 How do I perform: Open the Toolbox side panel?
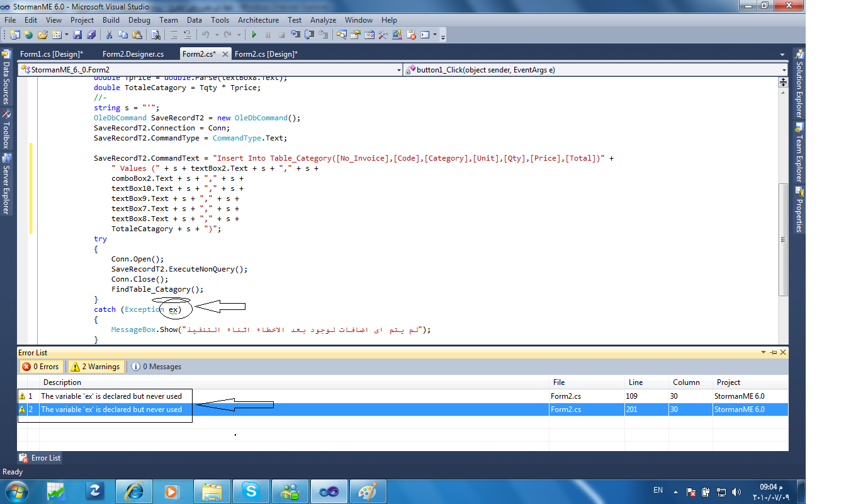[x=6, y=130]
